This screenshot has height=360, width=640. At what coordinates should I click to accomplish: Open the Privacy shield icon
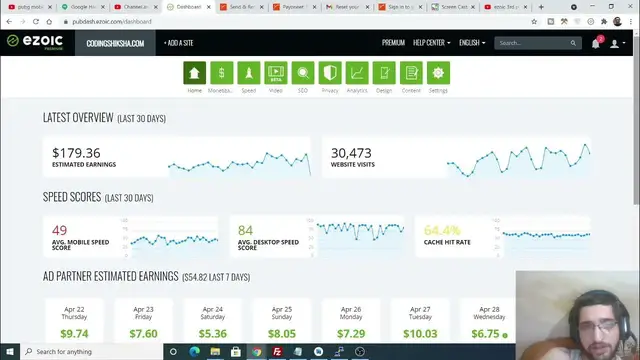(x=330, y=73)
